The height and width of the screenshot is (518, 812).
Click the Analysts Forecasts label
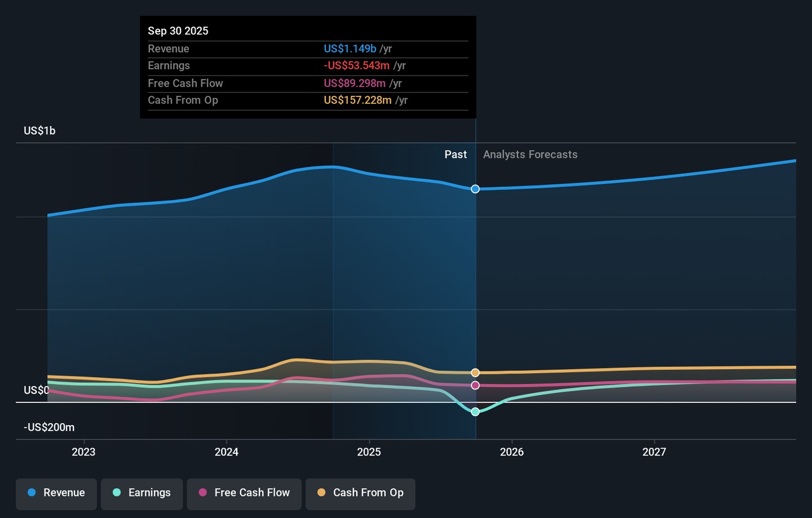530,154
